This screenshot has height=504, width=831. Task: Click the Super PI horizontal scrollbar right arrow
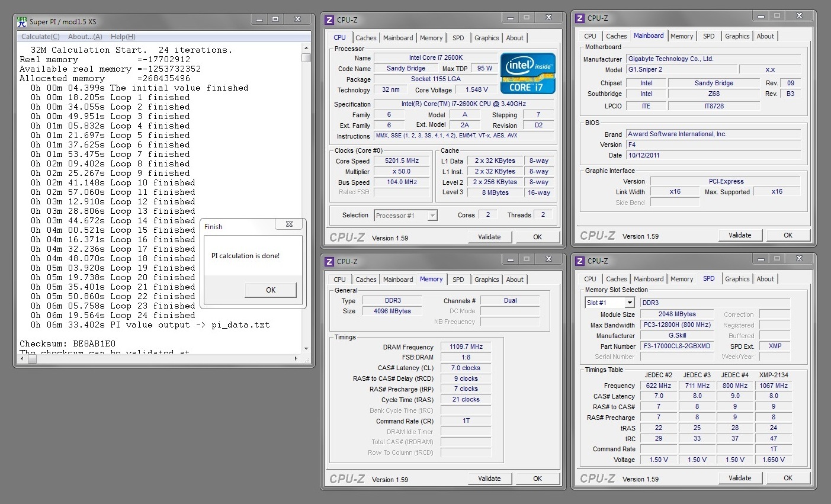click(x=296, y=358)
